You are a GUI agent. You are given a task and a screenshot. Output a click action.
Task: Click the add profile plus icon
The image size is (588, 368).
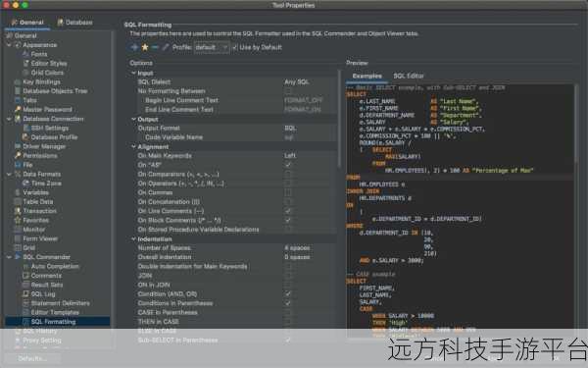point(134,47)
